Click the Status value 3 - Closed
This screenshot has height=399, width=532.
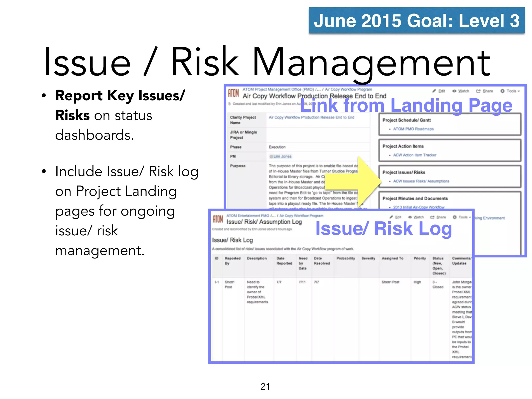pyautogui.click(x=438, y=284)
